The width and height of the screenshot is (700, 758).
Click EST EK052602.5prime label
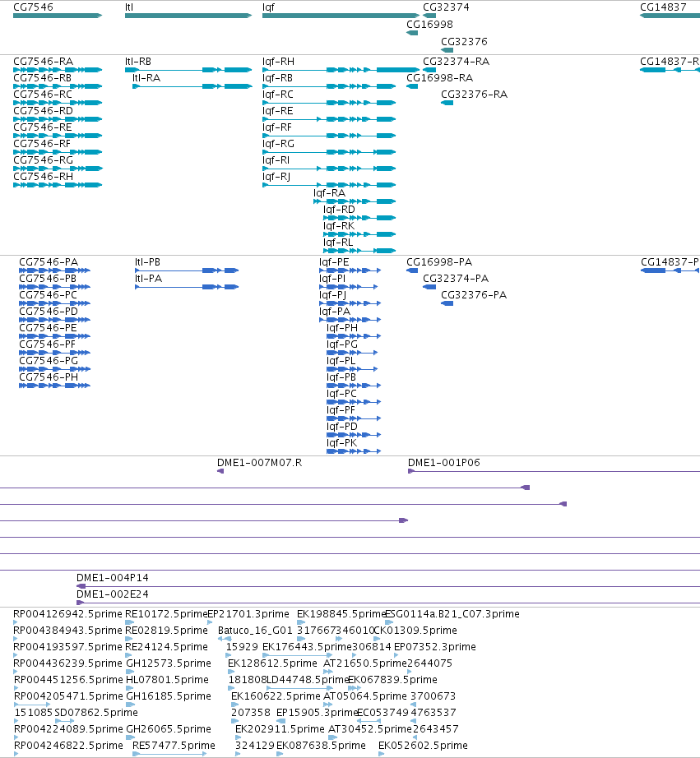click(423, 746)
